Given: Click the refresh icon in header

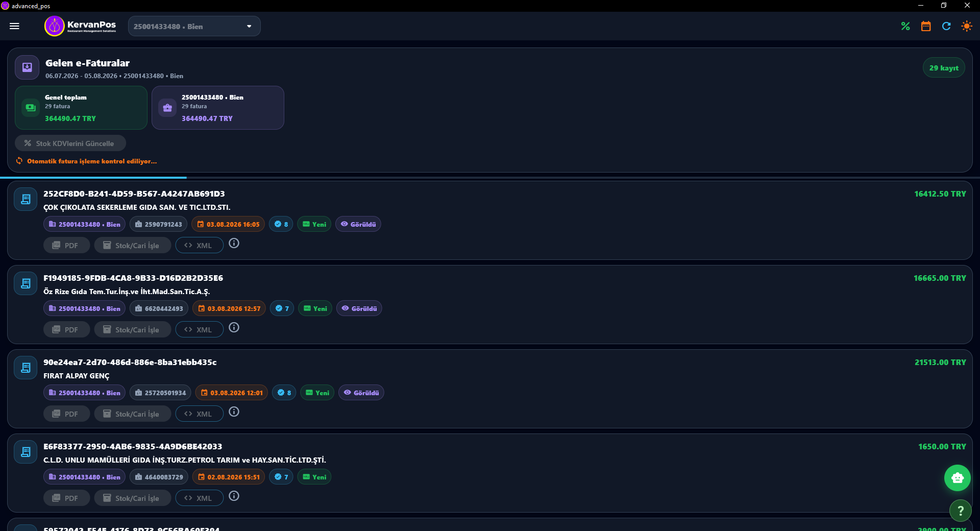Looking at the screenshot, I should pyautogui.click(x=946, y=26).
